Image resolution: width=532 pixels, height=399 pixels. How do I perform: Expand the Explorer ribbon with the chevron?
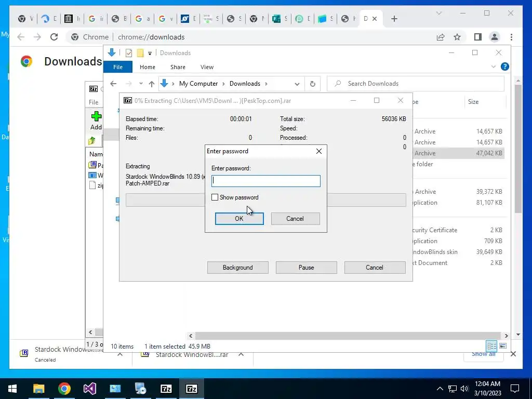coord(494,67)
